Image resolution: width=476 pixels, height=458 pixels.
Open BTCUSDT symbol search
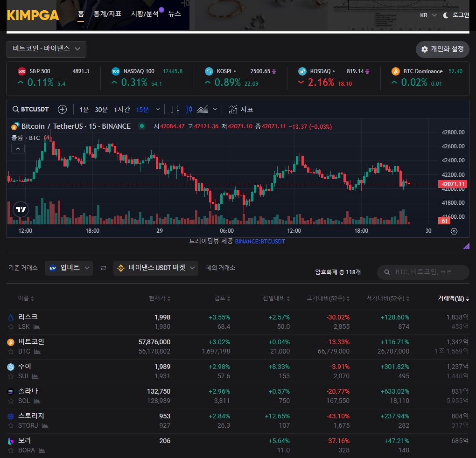point(31,109)
